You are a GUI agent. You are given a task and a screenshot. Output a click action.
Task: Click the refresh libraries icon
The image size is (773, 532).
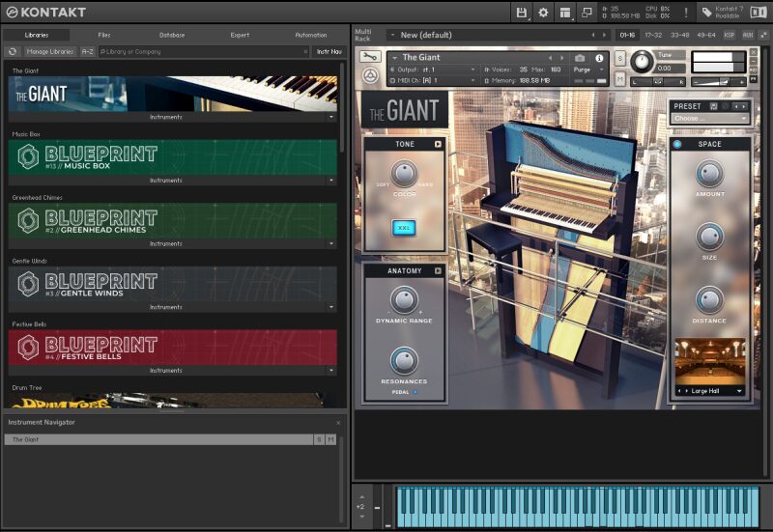(x=13, y=51)
